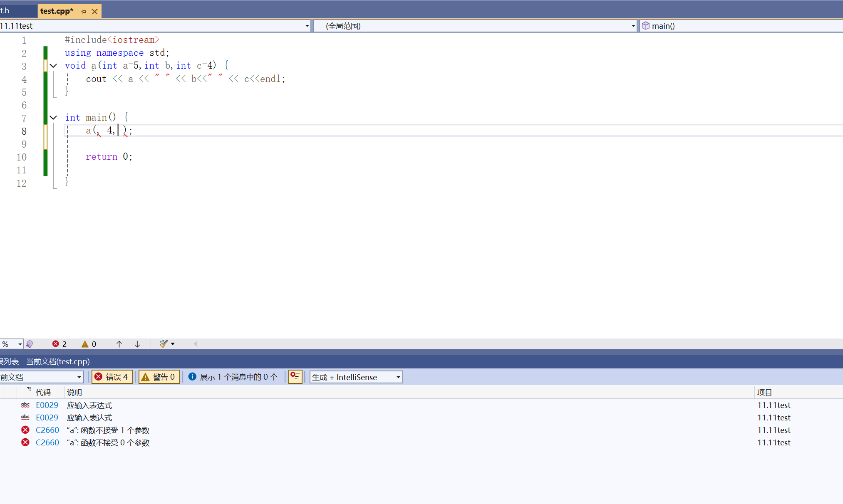Click the code health indicator icon
This screenshot has width=843, height=504.
(29, 344)
